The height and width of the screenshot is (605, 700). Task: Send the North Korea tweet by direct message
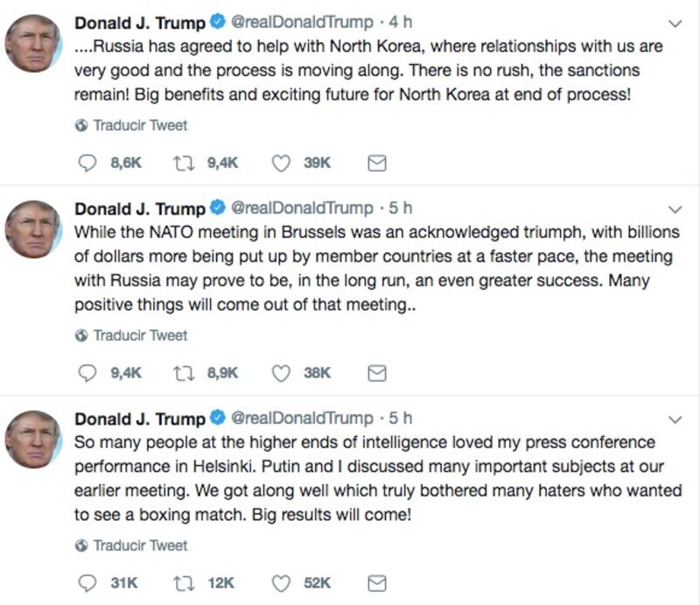pos(376,163)
